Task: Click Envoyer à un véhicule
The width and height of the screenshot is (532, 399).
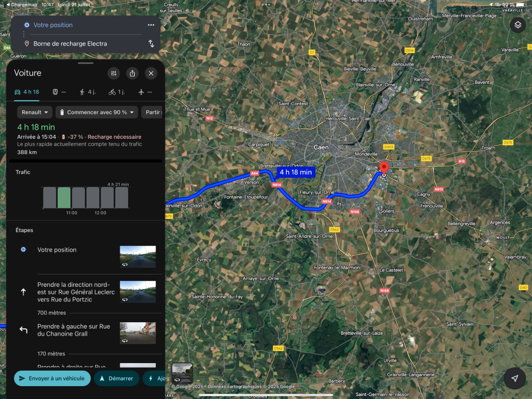Action: pyautogui.click(x=52, y=379)
